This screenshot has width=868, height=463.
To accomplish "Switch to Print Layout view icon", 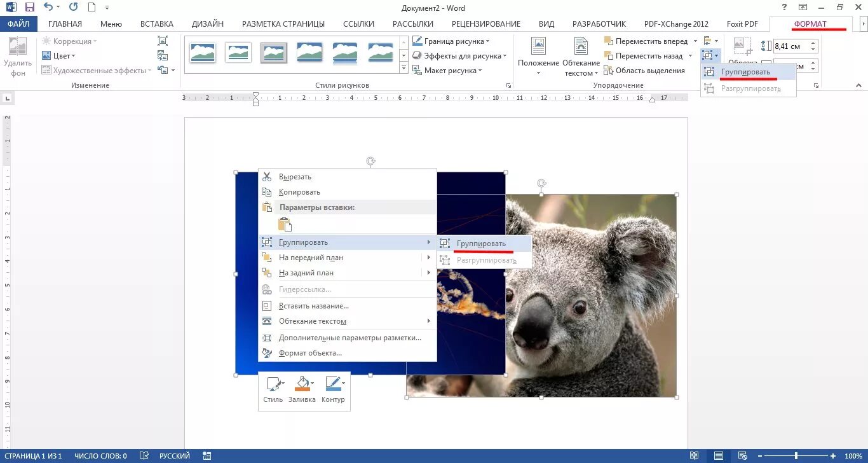I will (717, 456).
